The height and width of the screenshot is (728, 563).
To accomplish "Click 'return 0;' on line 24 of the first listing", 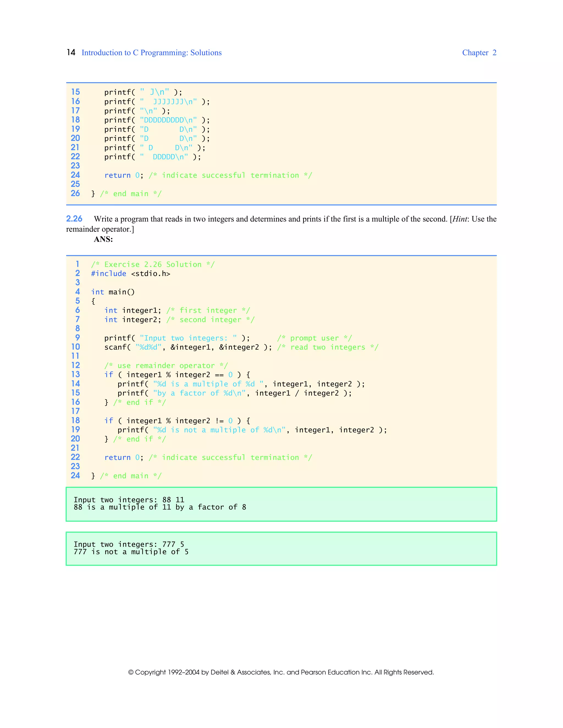I will 124,175.
